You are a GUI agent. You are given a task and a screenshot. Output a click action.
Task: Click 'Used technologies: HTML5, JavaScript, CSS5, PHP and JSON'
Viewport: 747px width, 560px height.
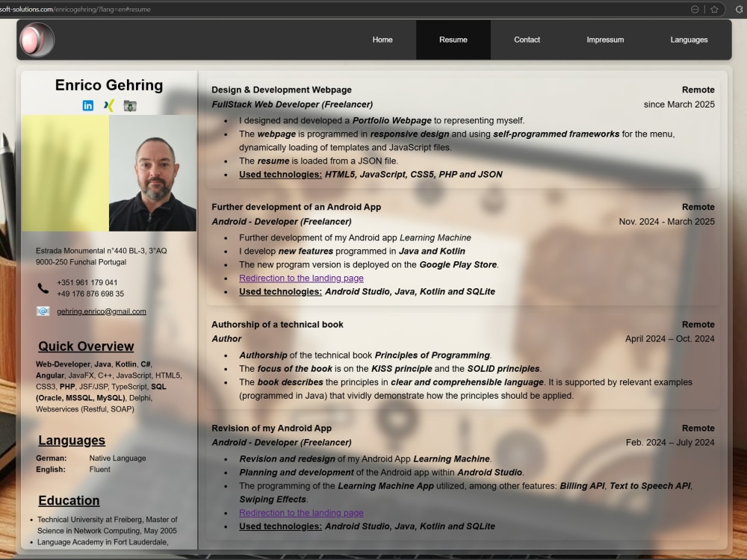tap(371, 174)
